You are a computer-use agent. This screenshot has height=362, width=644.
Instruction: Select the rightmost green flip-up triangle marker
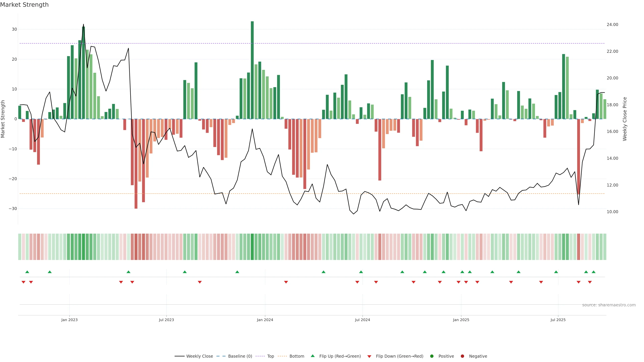pos(594,272)
